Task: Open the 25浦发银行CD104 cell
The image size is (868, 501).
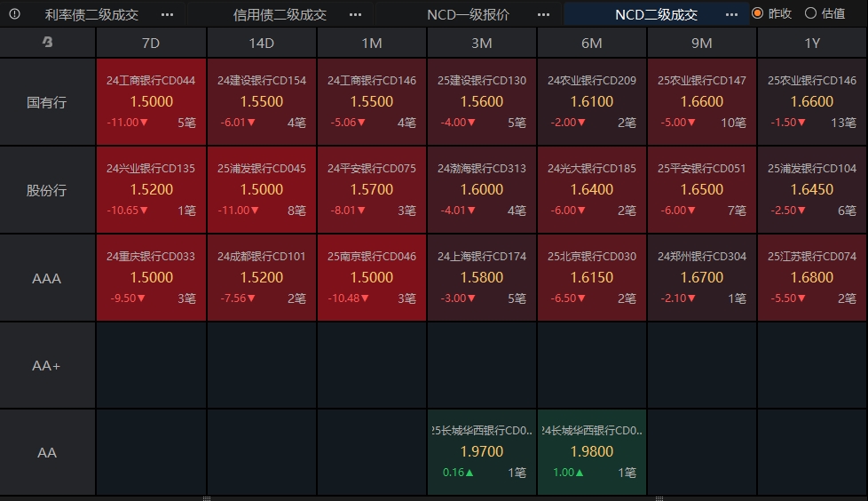Action: pos(812,190)
